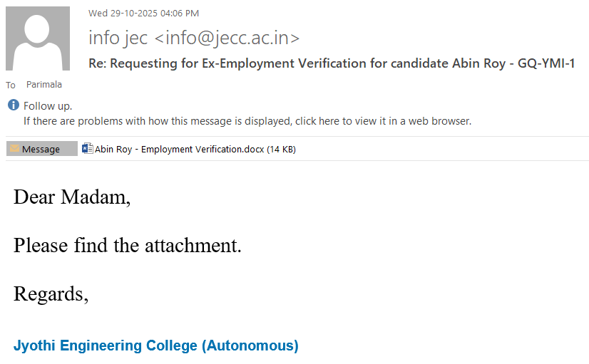This screenshot has height=364, width=589.
Task: Click the sender's avatar picture
Action: click(x=38, y=38)
